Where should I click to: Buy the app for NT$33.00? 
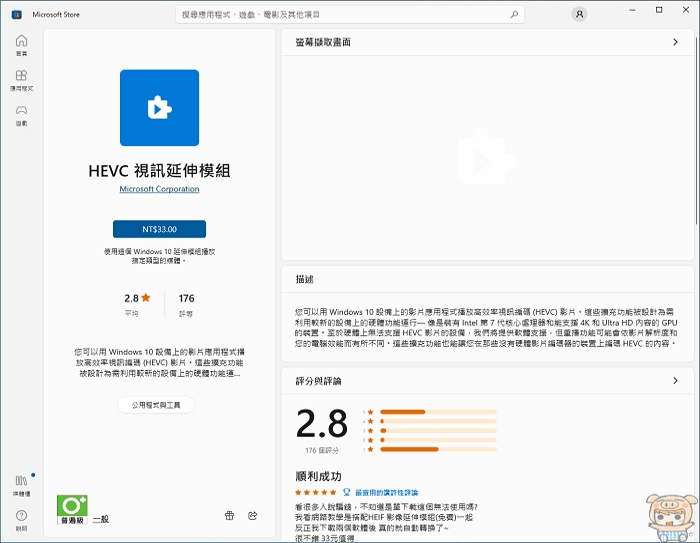[159, 229]
